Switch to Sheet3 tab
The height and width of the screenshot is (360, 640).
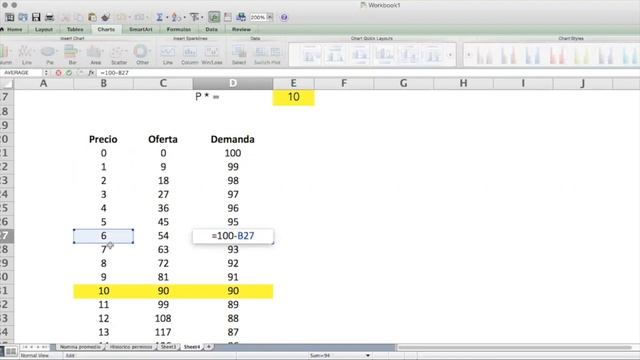coord(168,347)
